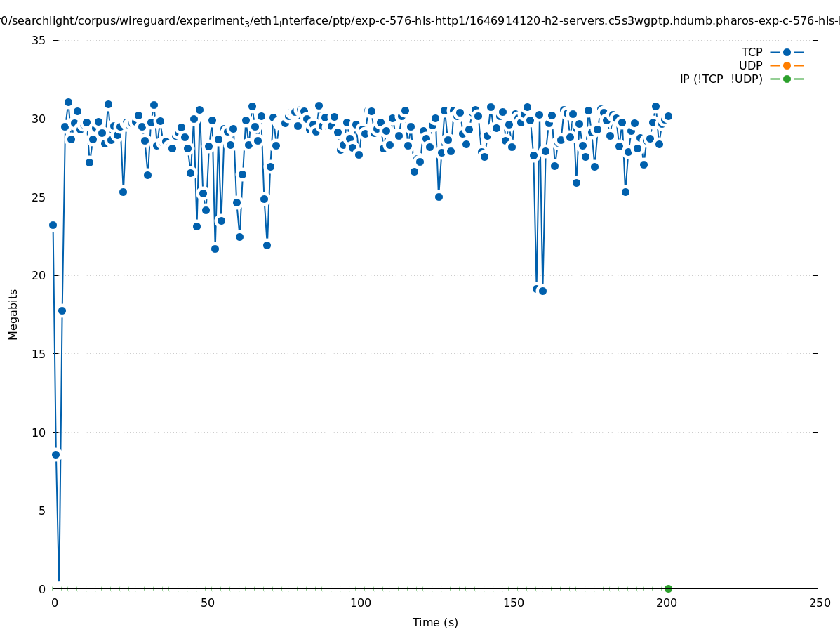The image size is (840, 632).
Task: Click the 150 tick label on x-axis
Action: [512, 603]
